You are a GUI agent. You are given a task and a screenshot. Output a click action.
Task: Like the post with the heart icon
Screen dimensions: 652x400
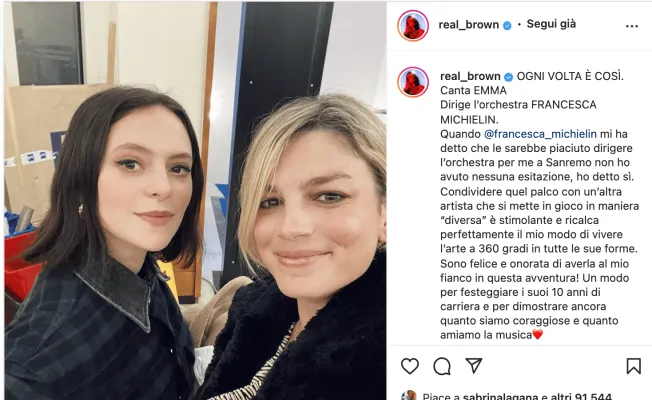[410, 366]
